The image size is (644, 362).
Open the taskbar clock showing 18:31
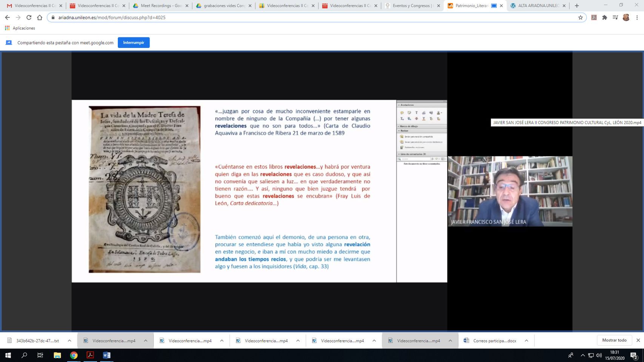[x=615, y=355]
